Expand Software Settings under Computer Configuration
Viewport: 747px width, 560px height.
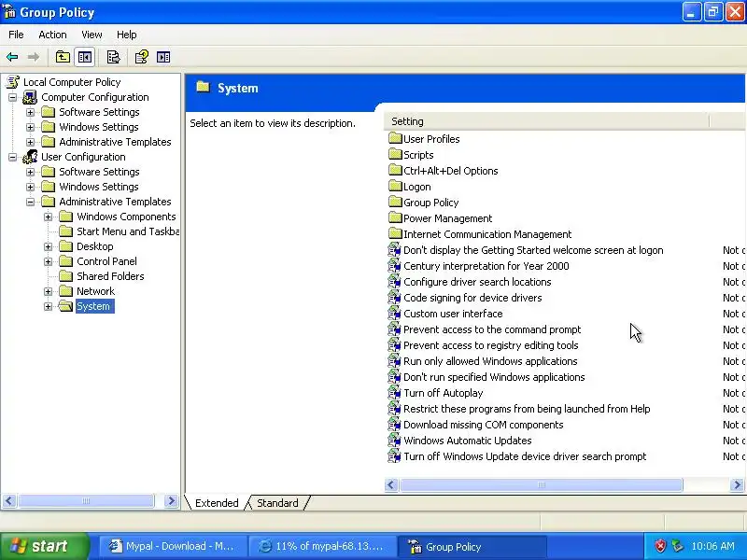click(x=31, y=112)
